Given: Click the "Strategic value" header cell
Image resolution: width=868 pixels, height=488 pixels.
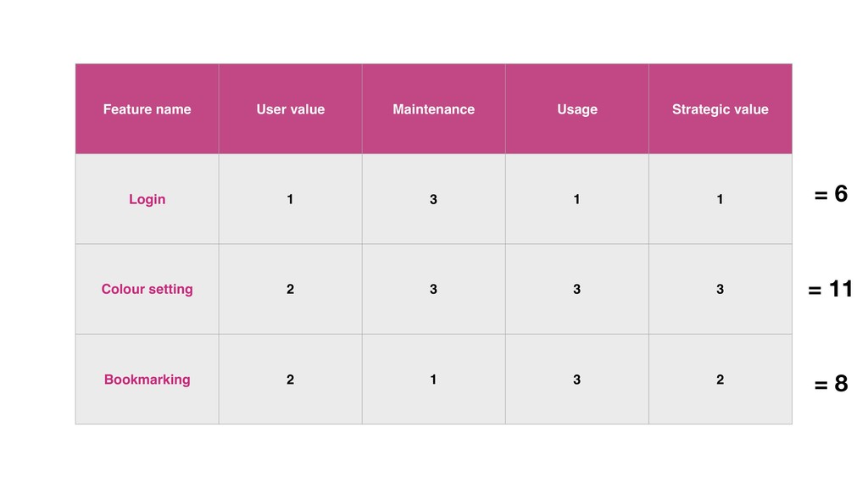Looking at the screenshot, I should (x=720, y=109).
